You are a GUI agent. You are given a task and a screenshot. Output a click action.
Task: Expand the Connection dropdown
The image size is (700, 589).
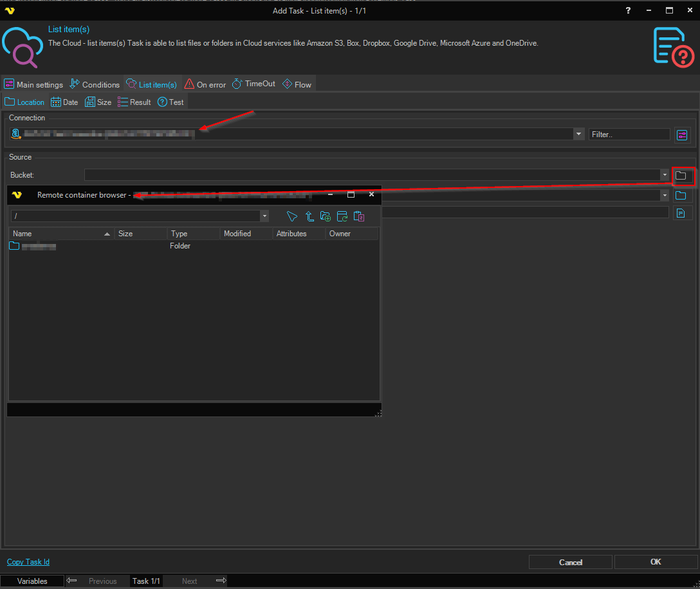click(x=578, y=134)
